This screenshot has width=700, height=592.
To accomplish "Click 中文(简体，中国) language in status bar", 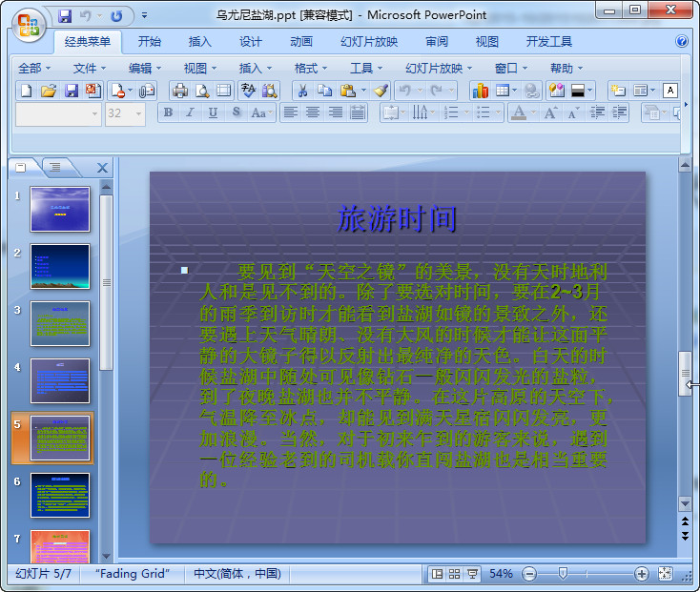I will tap(237, 574).
